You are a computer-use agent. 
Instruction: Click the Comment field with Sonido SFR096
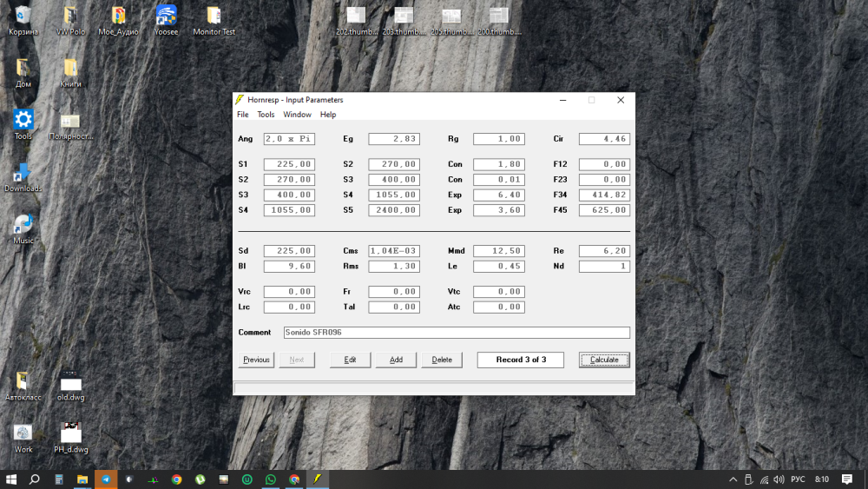(x=457, y=333)
